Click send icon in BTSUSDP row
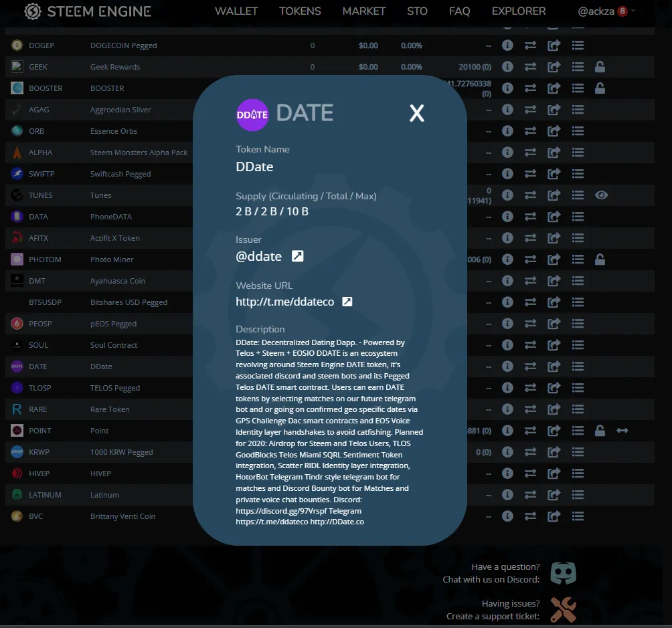672x628 pixels. coord(554,302)
